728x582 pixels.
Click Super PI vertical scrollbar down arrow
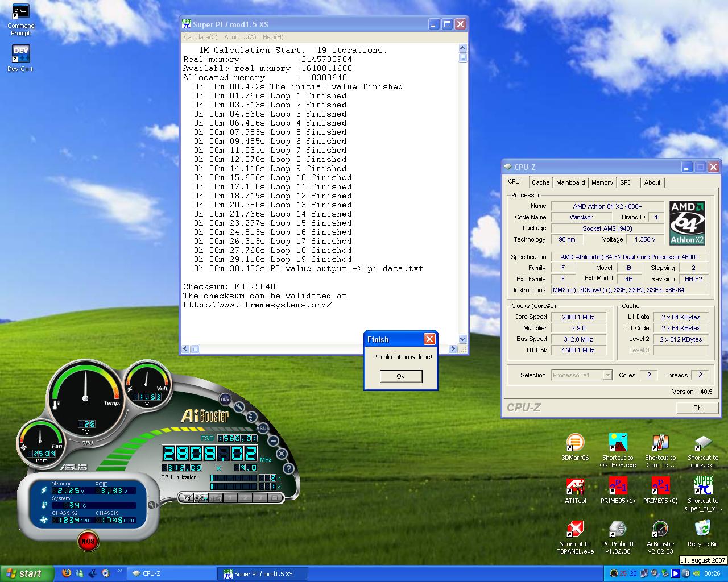point(462,339)
